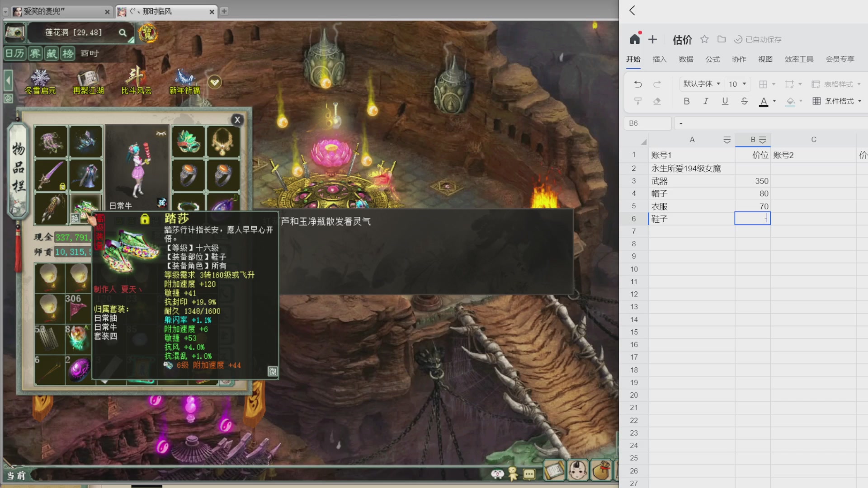Image resolution: width=868 pixels, height=488 pixels.
Task: Click the eraser clear-format icon
Action: [657, 101]
